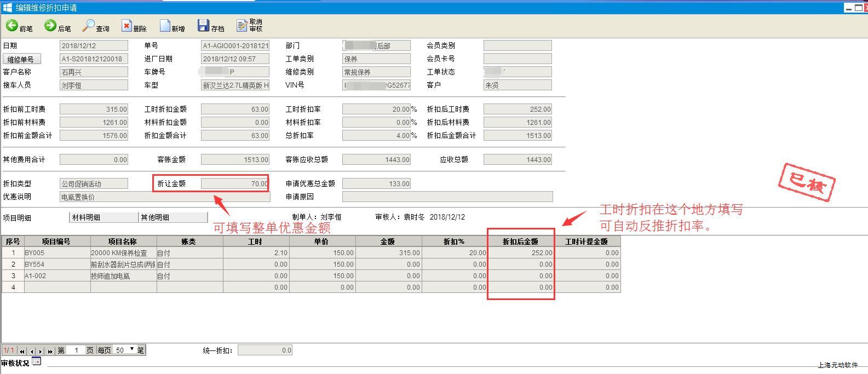The width and height of the screenshot is (868, 374).
Task: Select the 优惠说明 text field
Action: point(164,197)
